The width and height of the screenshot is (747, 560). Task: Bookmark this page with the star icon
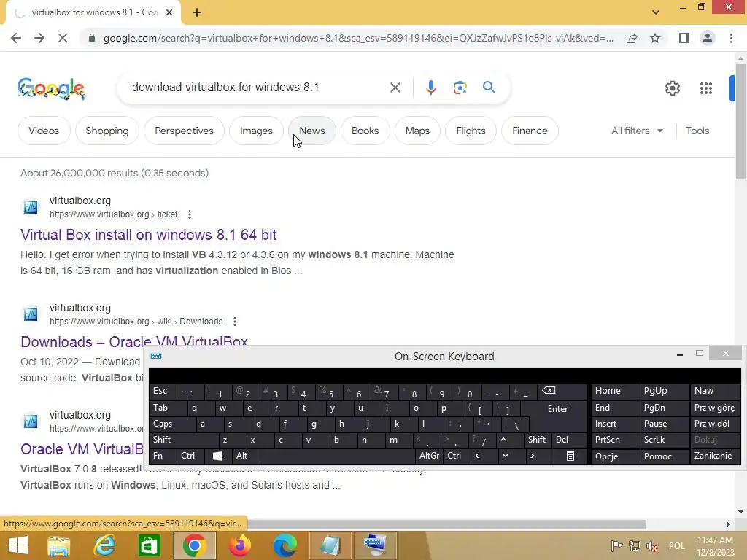point(655,38)
